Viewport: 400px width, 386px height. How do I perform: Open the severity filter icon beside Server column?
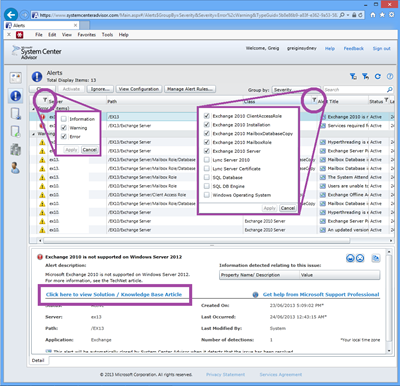[x=45, y=100]
